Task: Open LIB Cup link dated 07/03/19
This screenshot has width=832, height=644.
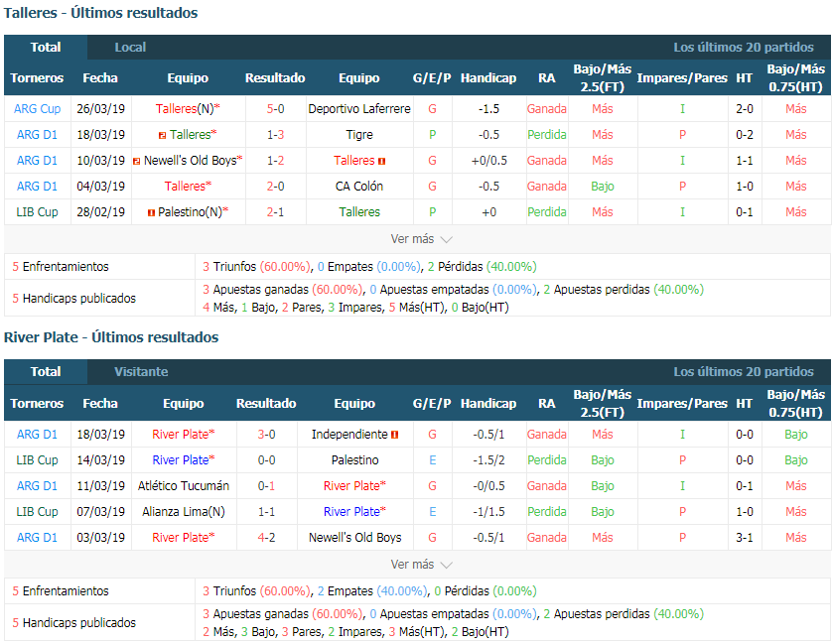Action: click(37, 512)
